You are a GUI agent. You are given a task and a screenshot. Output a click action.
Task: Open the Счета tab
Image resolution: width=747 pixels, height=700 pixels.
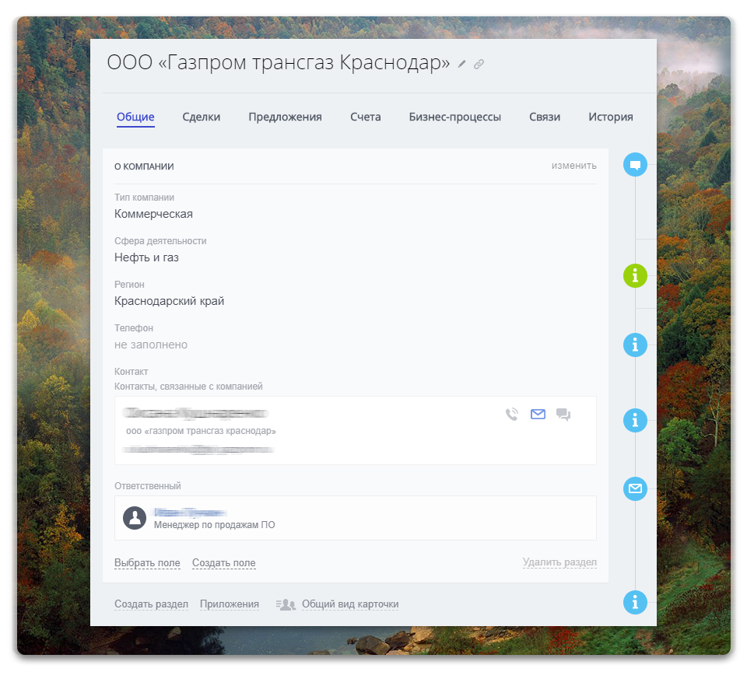[x=366, y=117]
